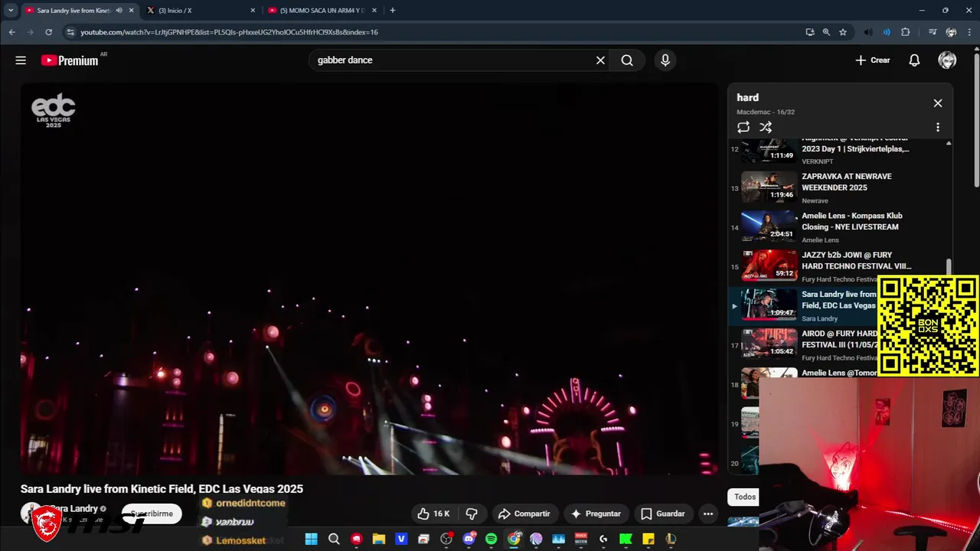
Task: Close the Inicio / X tab
Action: (253, 11)
